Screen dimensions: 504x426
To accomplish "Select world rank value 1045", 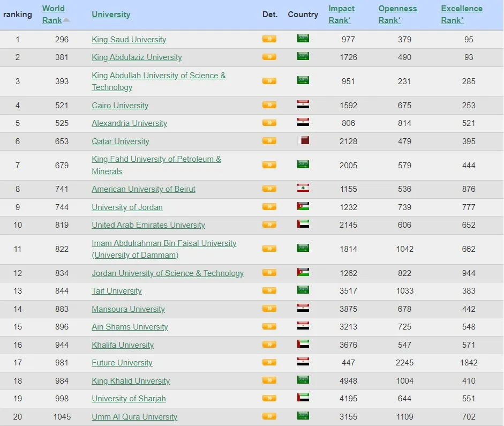I will [62, 417].
